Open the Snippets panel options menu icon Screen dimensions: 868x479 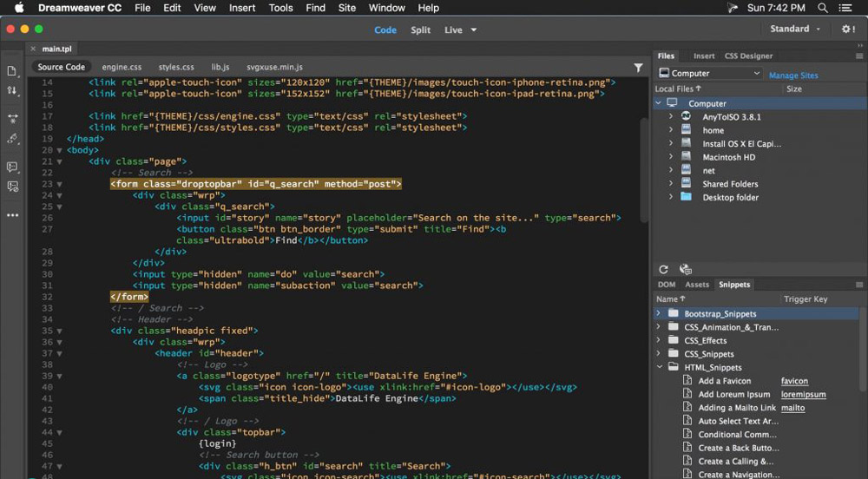click(x=859, y=285)
